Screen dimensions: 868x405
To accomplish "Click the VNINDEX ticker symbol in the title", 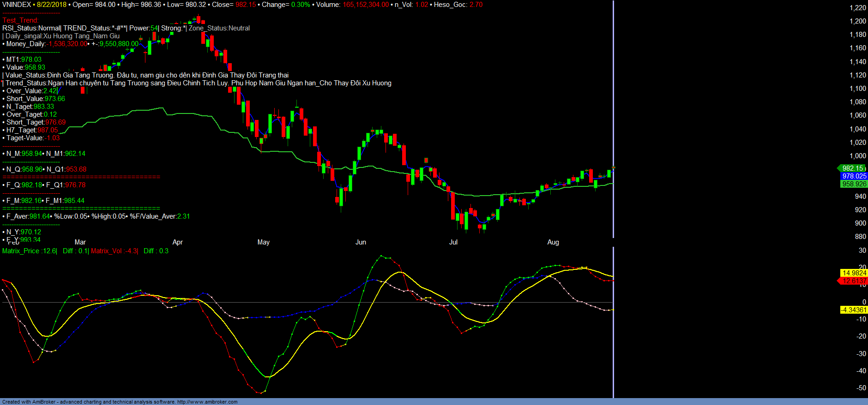I will point(17,5).
